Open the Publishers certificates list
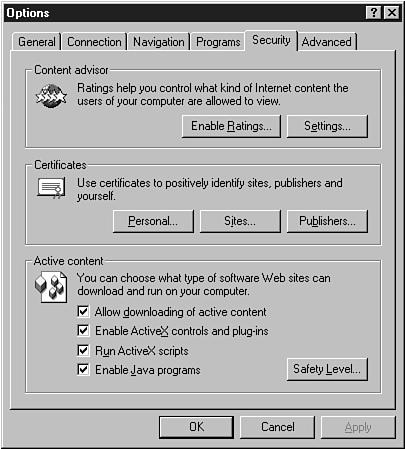 coord(327,221)
